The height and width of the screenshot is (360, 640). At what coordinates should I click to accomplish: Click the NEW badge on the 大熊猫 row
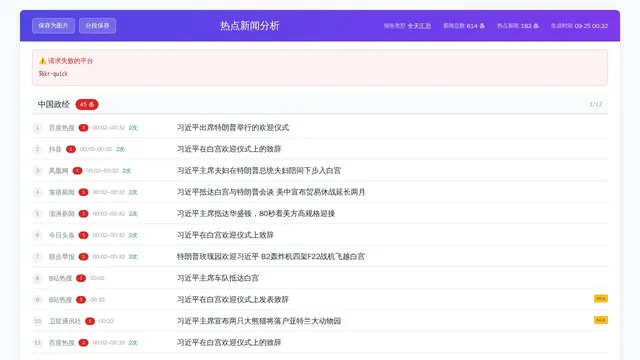pyautogui.click(x=601, y=320)
